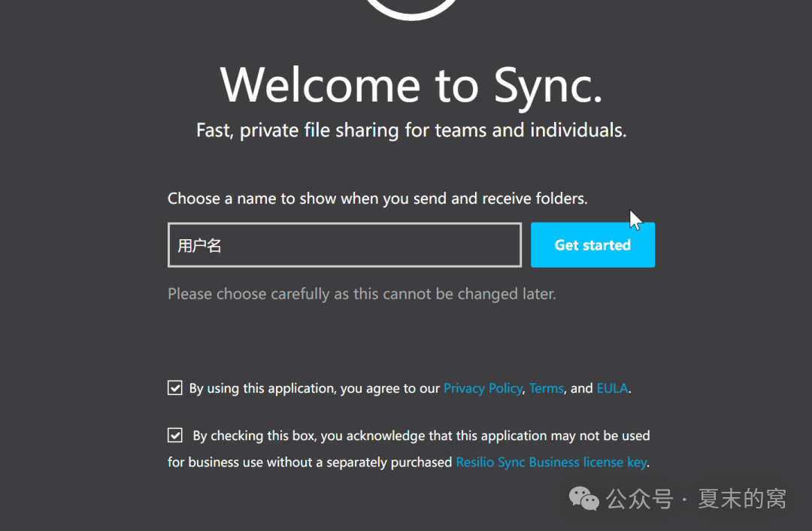Screen dimensions: 812x531
Task: Click the "By checking this box" label text
Action: (248, 435)
